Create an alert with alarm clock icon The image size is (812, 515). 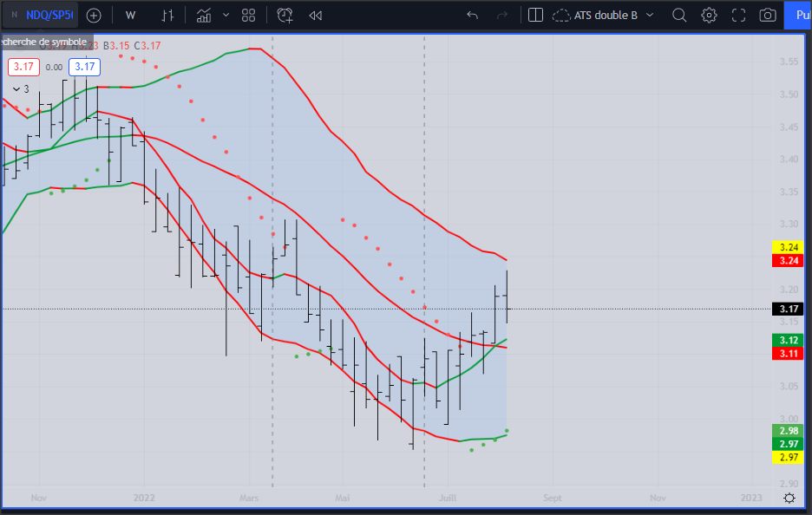coord(285,16)
